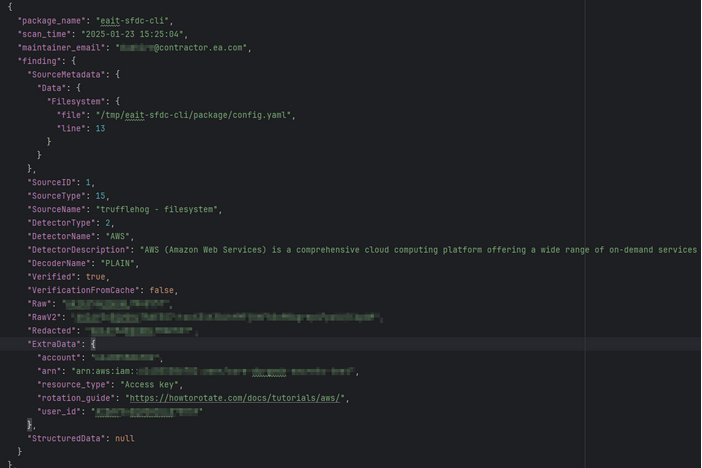Click the Verified true value
This screenshot has width=702, height=468.
pyautogui.click(x=95, y=276)
